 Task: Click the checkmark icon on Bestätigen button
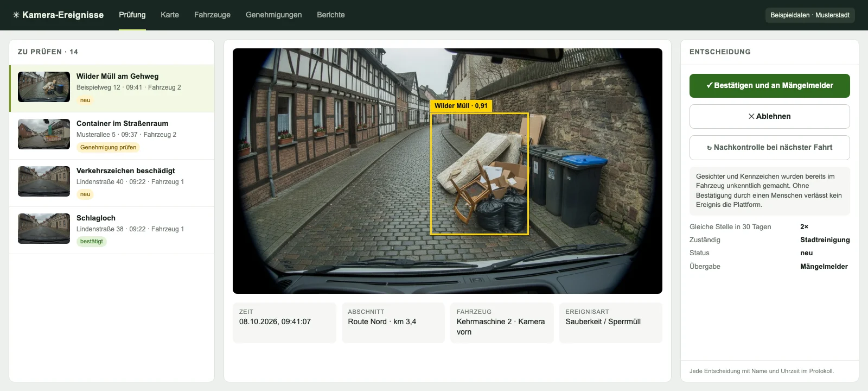[710, 85]
